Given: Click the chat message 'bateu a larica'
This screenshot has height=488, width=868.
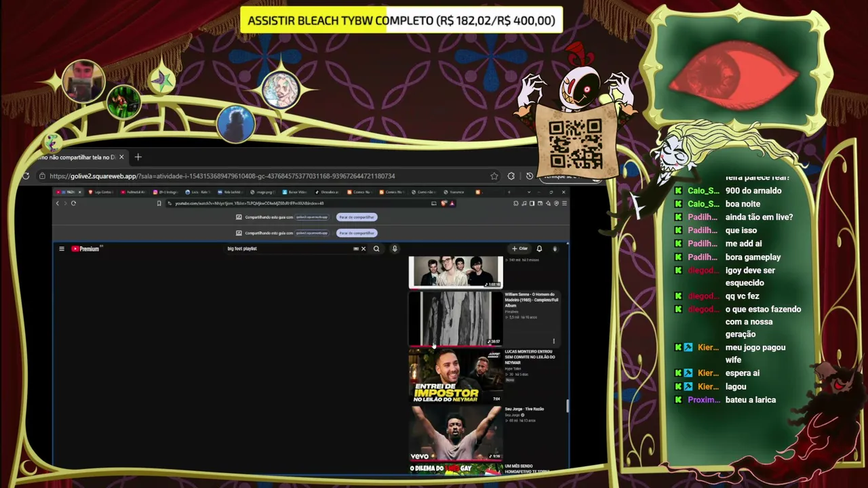Looking at the screenshot, I should 751,400.
